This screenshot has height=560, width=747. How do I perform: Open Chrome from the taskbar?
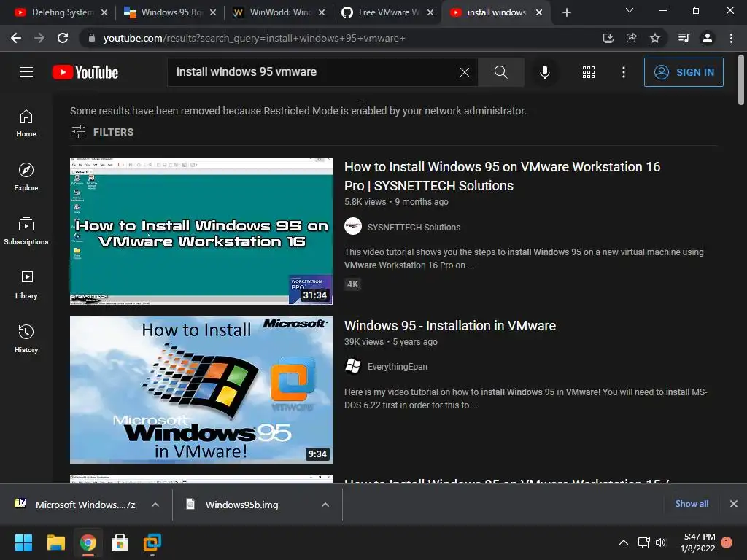88,542
